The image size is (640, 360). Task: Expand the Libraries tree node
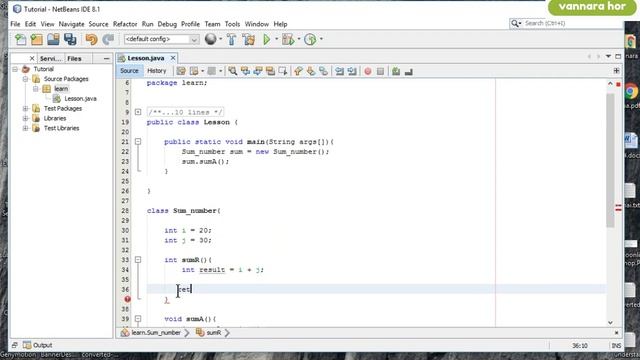25,118
